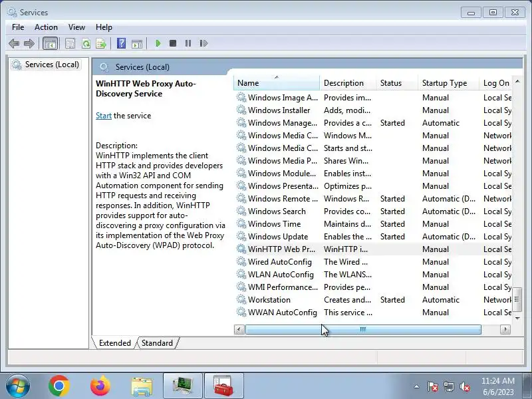Switch to the Extended tab
Screen dimensions: 532x399
point(114,343)
